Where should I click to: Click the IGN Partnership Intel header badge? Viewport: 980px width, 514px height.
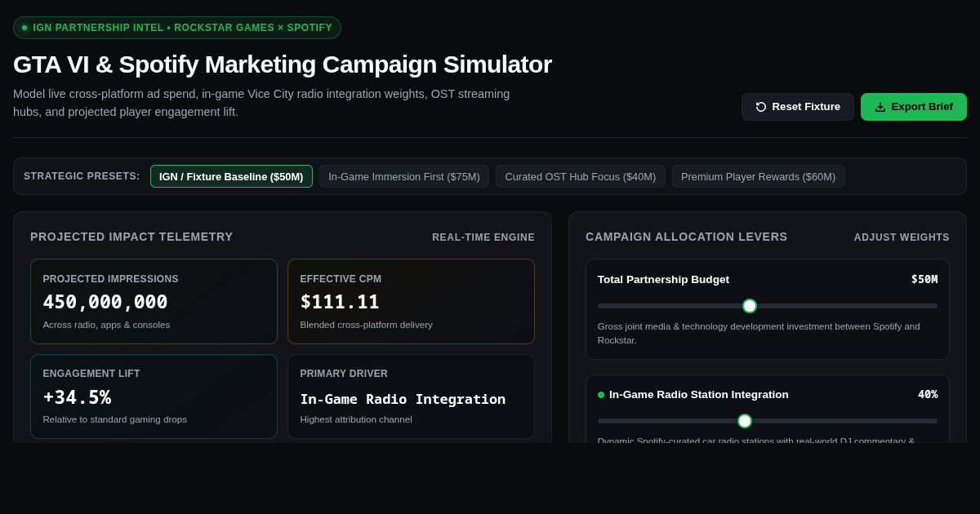tap(177, 28)
